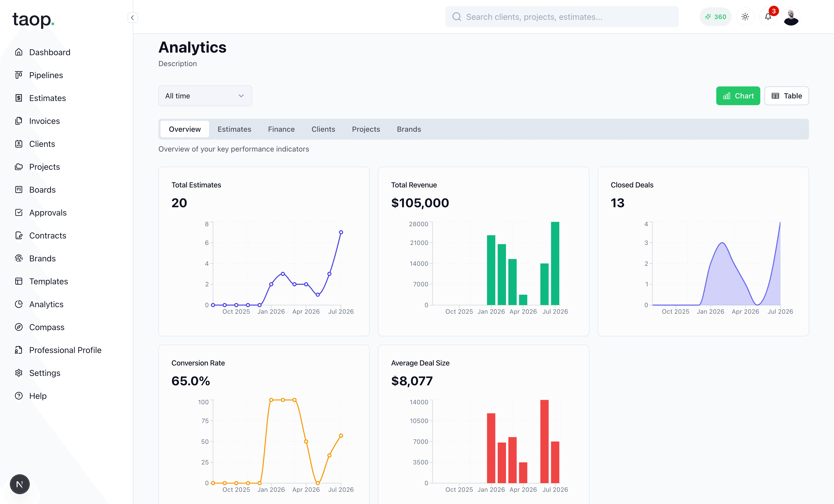
Task: Click the Estimates receipt icon
Action: pyautogui.click(x=19, y=98)
